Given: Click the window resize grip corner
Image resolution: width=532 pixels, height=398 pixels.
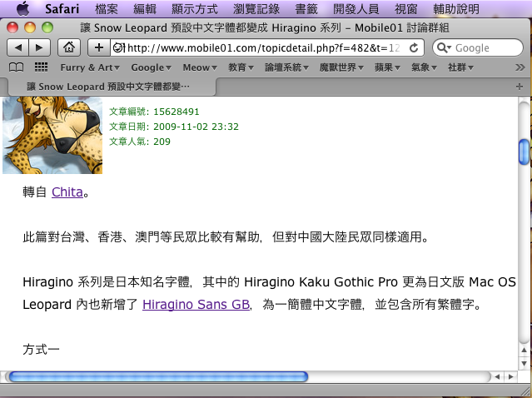Looking at the screenshot, I should pyautogui.click(x=525, y=391).
